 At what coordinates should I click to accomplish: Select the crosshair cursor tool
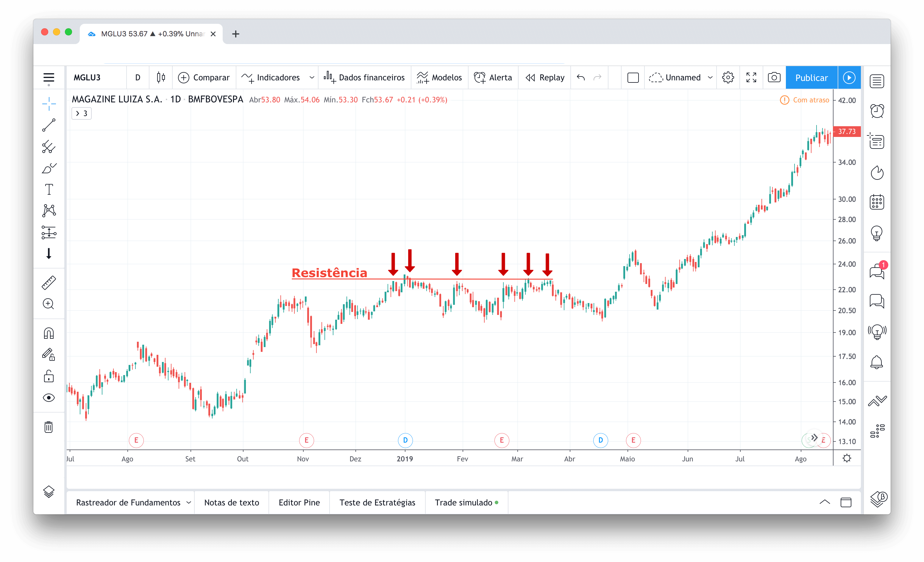[x=49, y=104]
